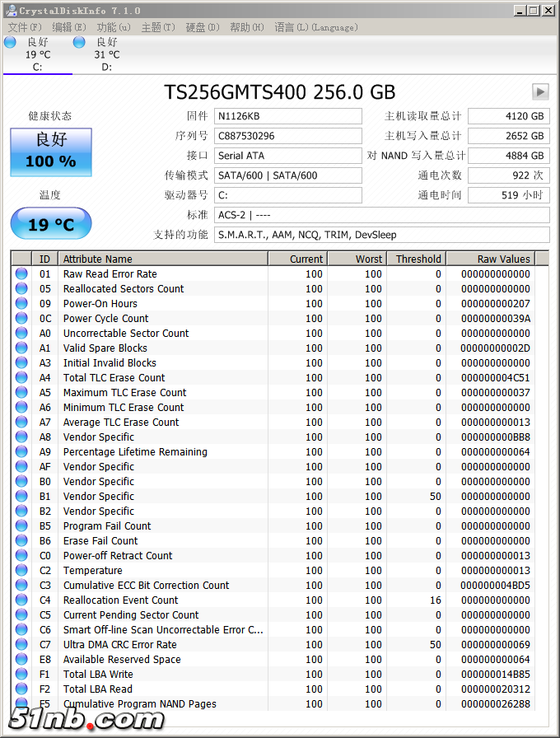Viewport: 560px width, 738px height.
Task: Sort by the ID column header
Action: pyautogui.click(x=44, y=259)
